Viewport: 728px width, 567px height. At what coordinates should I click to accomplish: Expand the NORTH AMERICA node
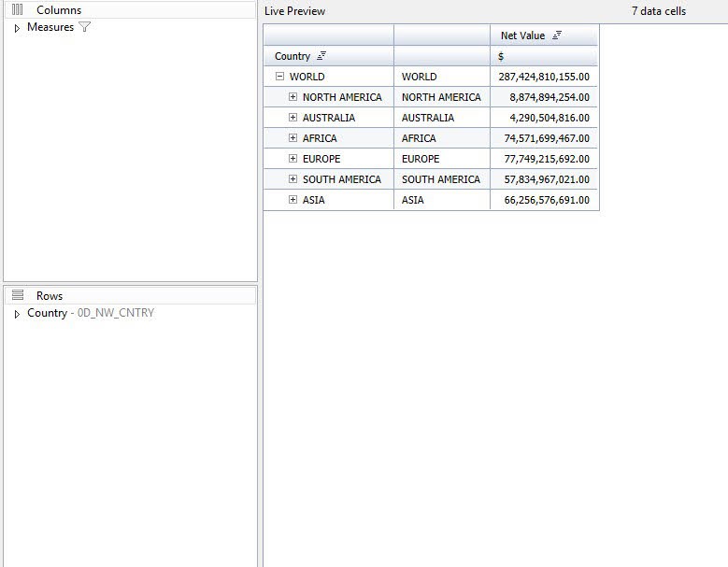tap(293, 97)
